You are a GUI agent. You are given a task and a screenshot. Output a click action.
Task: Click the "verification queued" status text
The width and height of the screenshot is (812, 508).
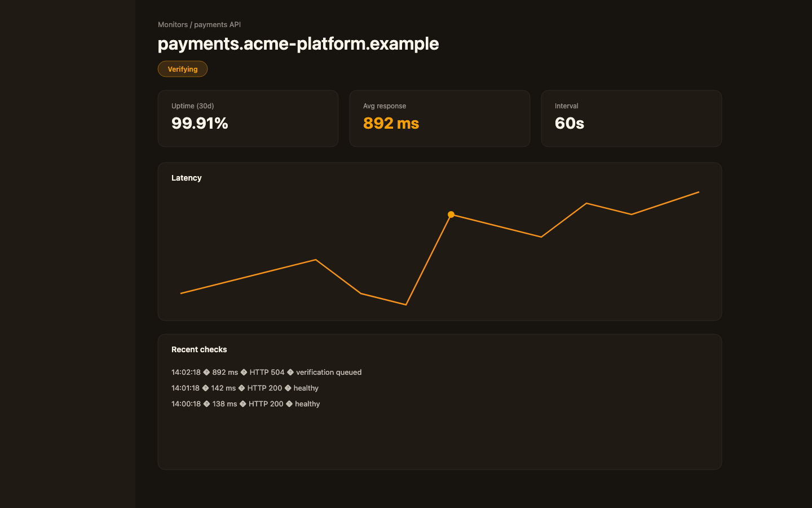pos(329,373)
